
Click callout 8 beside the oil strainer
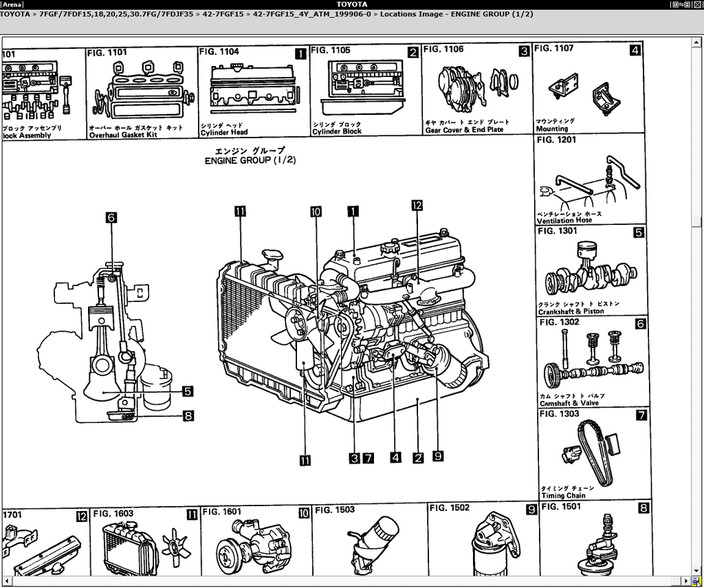pyautogui.click(x=188, y=415)
